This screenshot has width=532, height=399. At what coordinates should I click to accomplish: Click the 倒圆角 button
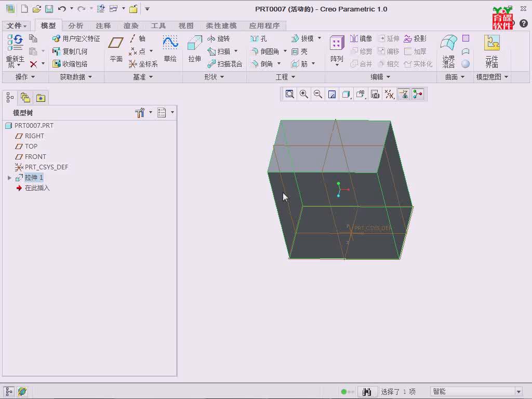click(265, 51)
